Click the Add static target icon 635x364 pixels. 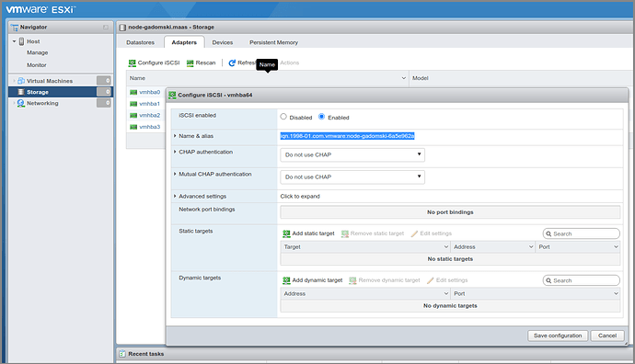(286, 233)
